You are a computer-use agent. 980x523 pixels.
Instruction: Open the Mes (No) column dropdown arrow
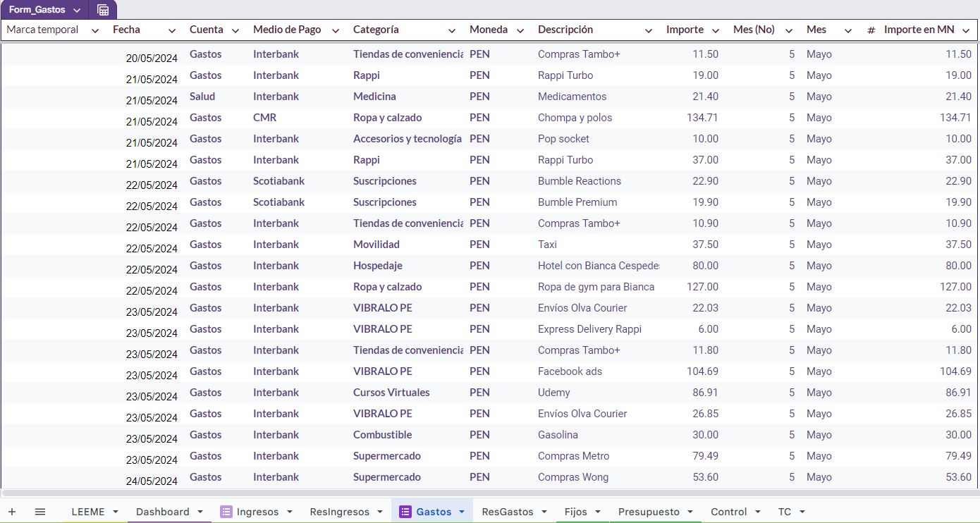[789, 30]
